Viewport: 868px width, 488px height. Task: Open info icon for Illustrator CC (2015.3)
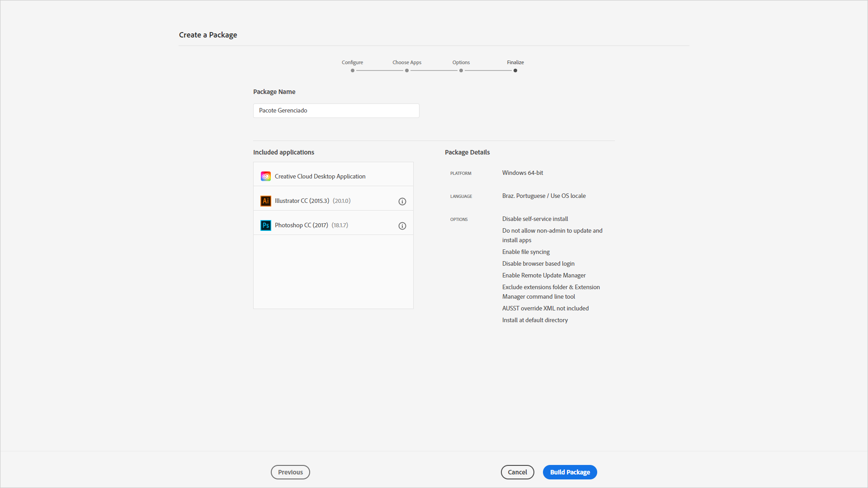pos(402,202)
